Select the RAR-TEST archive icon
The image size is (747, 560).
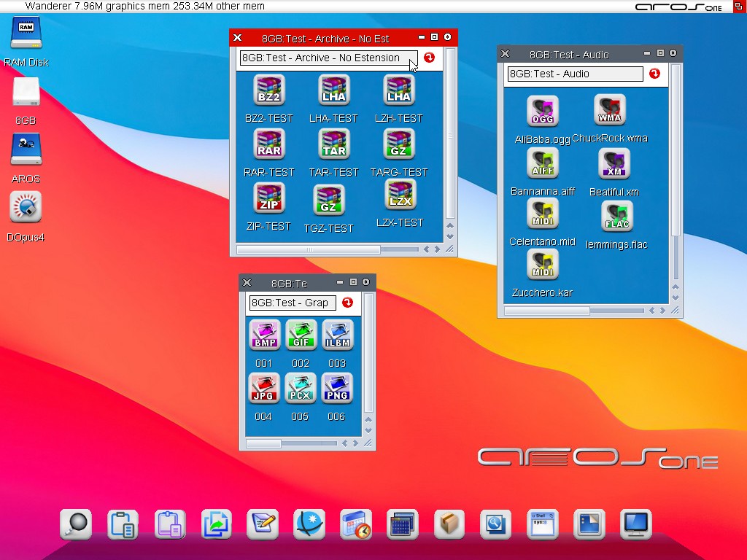[268, 144]
